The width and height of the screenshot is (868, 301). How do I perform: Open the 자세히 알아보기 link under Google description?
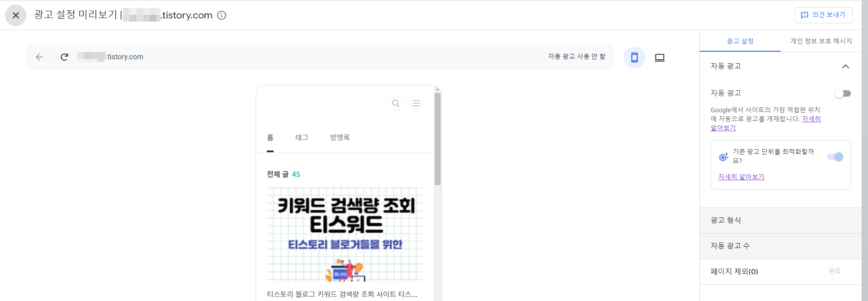[x=766, y=123]
